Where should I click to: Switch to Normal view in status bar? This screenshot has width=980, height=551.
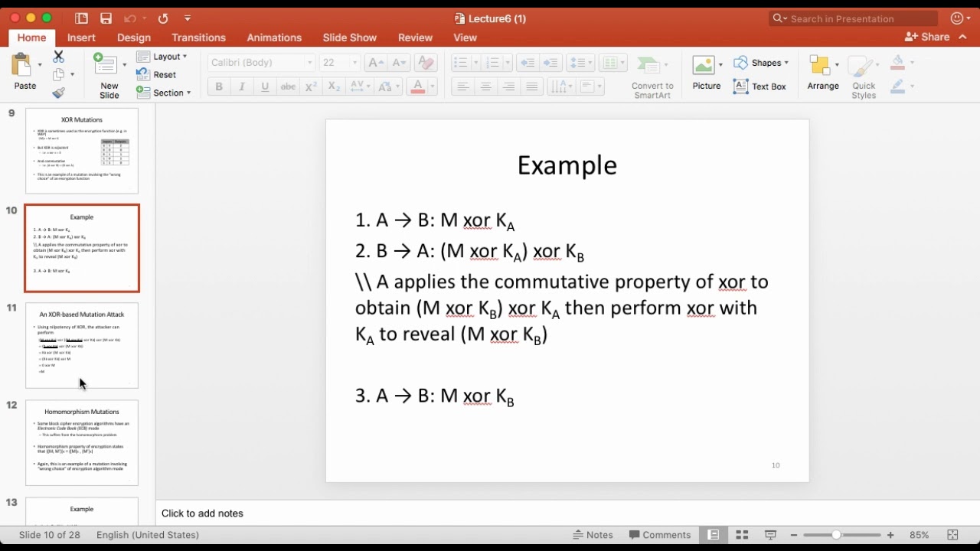[714, 535]
